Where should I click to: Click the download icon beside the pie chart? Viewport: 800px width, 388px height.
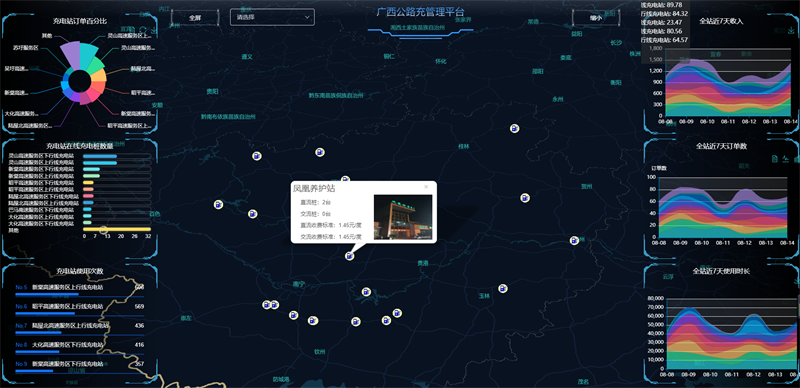pyautogui.click(x=155, y=30)
